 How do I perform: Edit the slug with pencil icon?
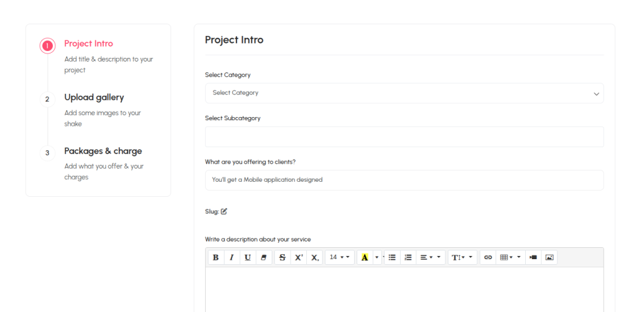(224, 211)
